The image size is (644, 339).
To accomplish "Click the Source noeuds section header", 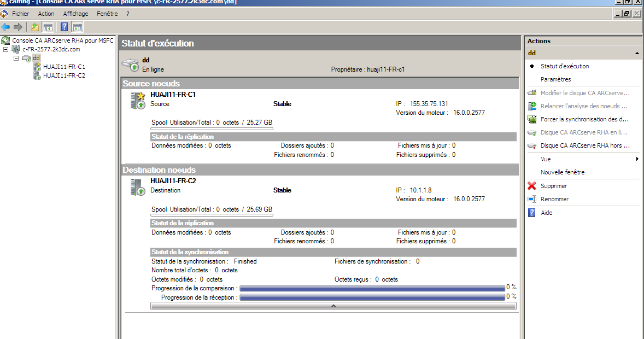I will pos(320,84).
